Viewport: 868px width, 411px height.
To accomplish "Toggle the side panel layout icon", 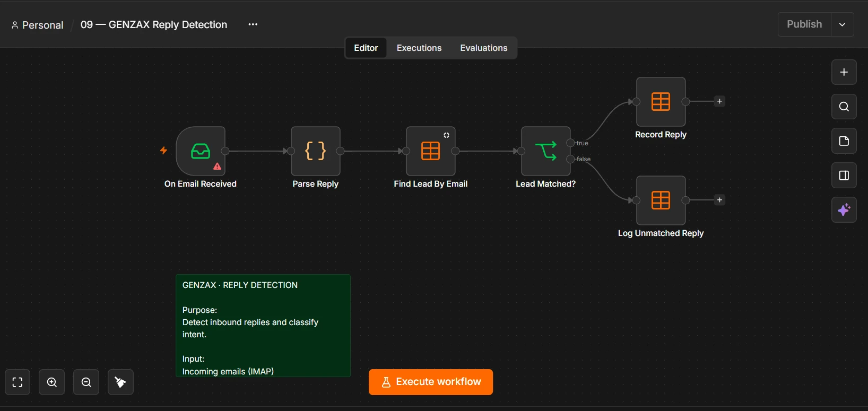I will click(x=844, y=176).
